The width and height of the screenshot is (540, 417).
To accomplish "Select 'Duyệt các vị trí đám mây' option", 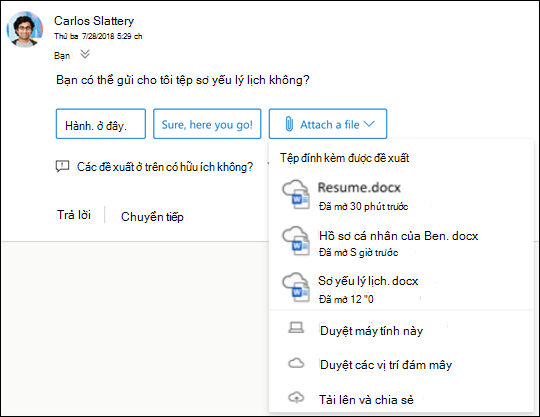I will click(401, 365).
